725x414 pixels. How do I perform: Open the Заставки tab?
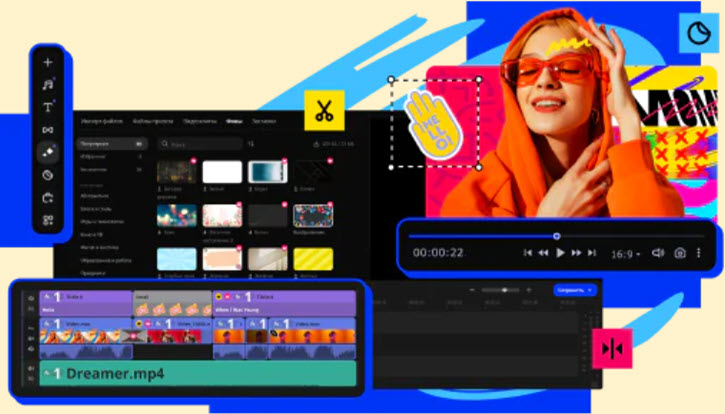(x=264, y=121)
